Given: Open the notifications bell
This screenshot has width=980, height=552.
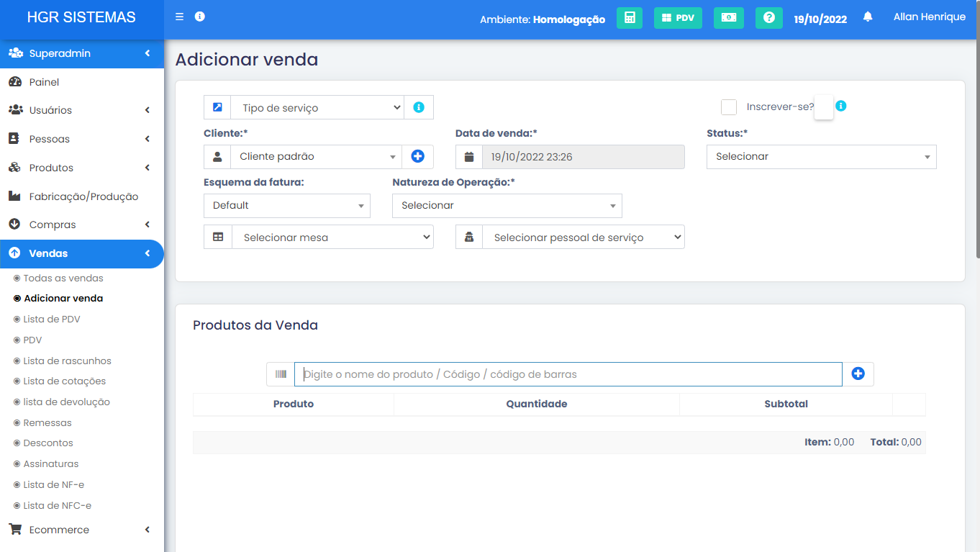Looking at the screenshot, I should [868, 17].
